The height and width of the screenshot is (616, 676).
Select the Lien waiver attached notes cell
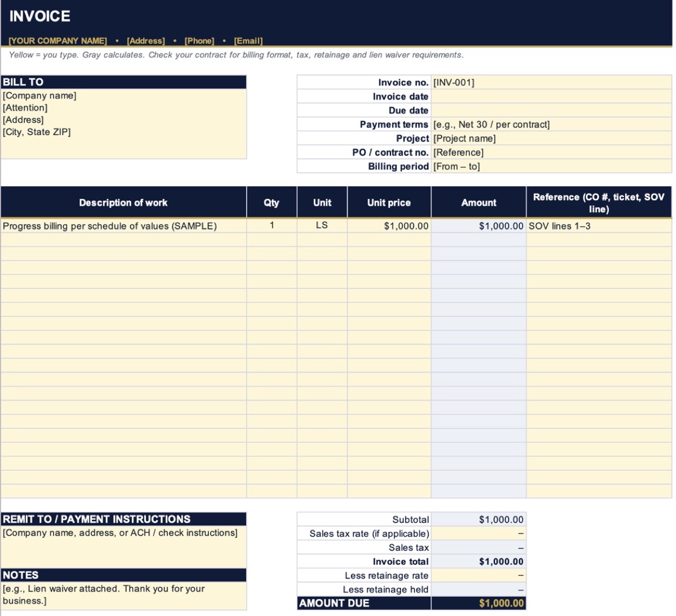[124, 595]
